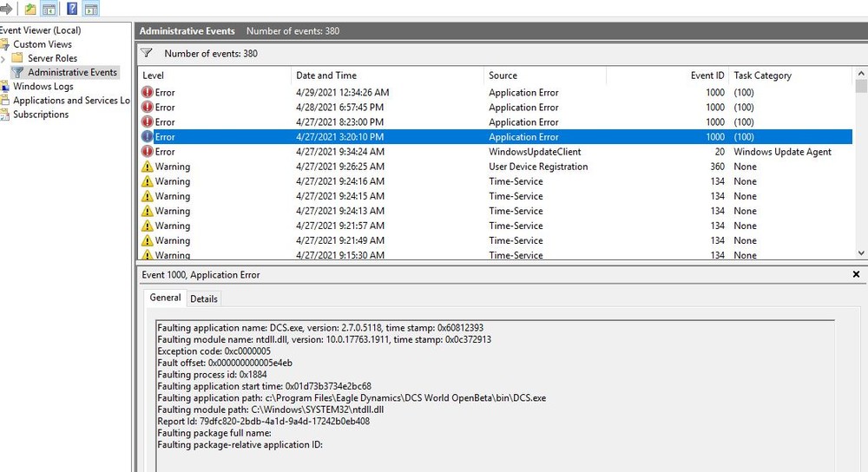Viewport: 868px width, 472px height.
Task: Switch to the General tab
Action: 165,298
